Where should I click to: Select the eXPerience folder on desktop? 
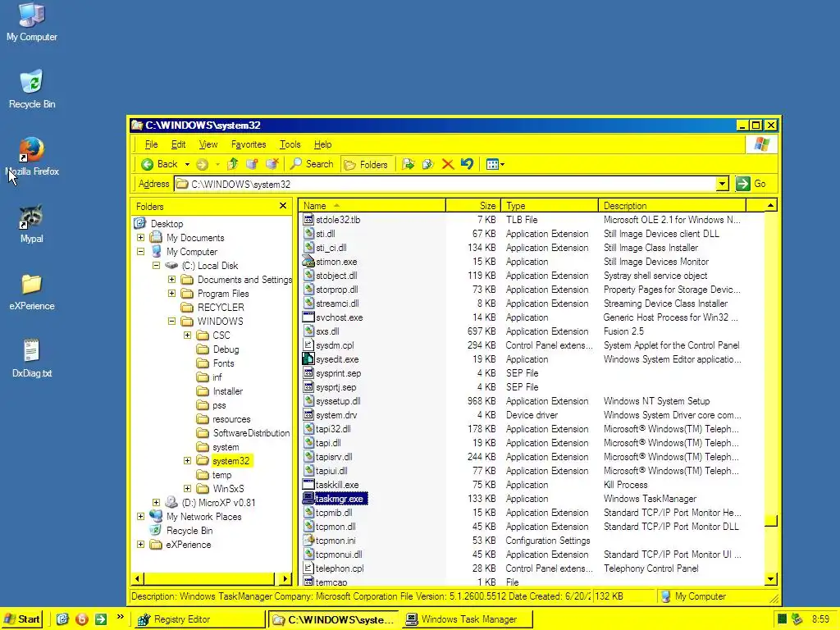[32, 292]
